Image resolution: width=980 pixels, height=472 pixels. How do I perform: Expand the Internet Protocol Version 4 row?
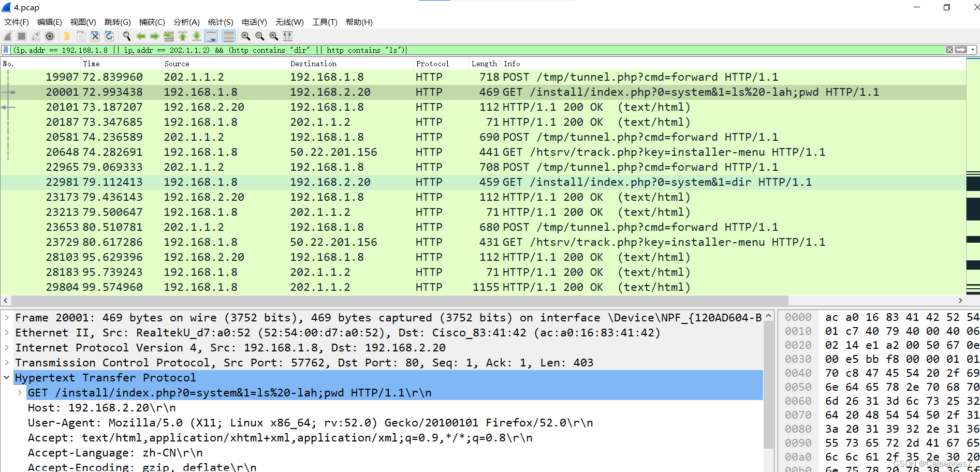coord(7,348)
